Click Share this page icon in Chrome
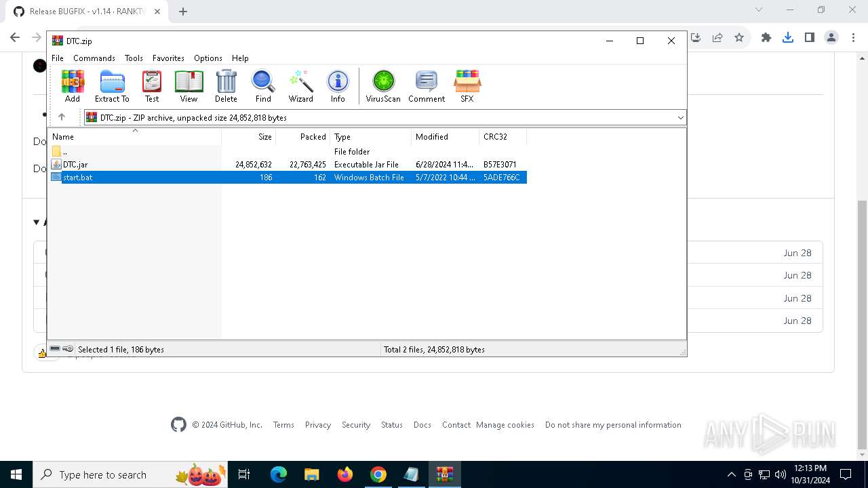The image size is (868, 488). click(717, 37)
